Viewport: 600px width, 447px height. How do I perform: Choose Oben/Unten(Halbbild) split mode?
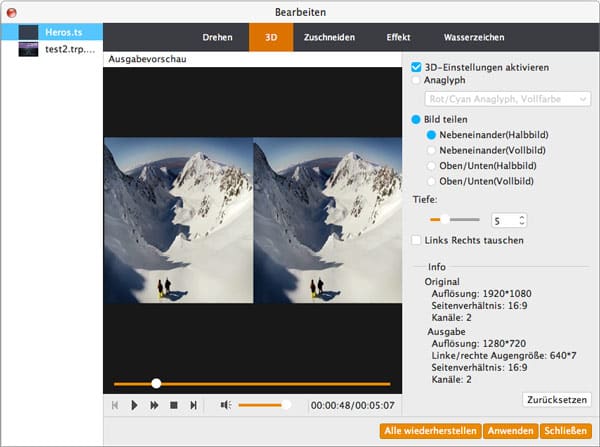pos(432,165)
